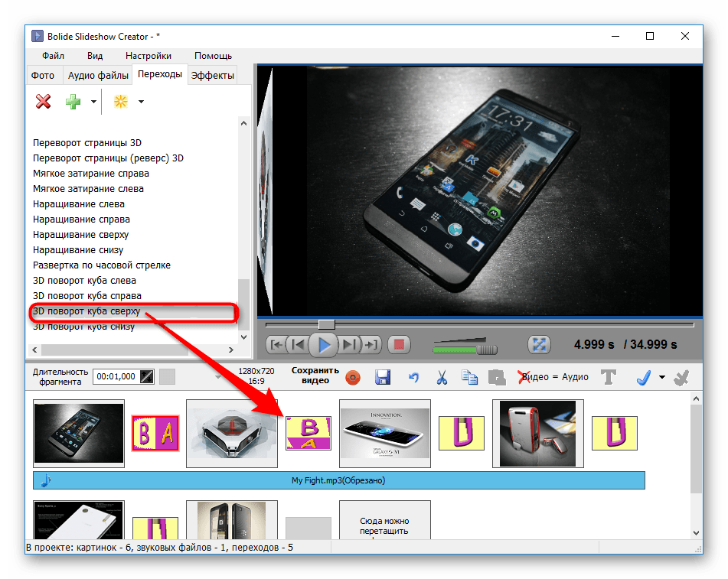This screenshot has width=728, height=579.
Task: Select Мягкое затирание слева transition
Action: 88,189
